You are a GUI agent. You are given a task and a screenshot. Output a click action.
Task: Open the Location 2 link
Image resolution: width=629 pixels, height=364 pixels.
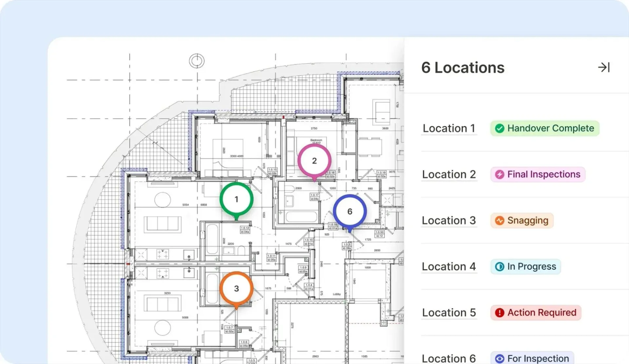point(448,174)
